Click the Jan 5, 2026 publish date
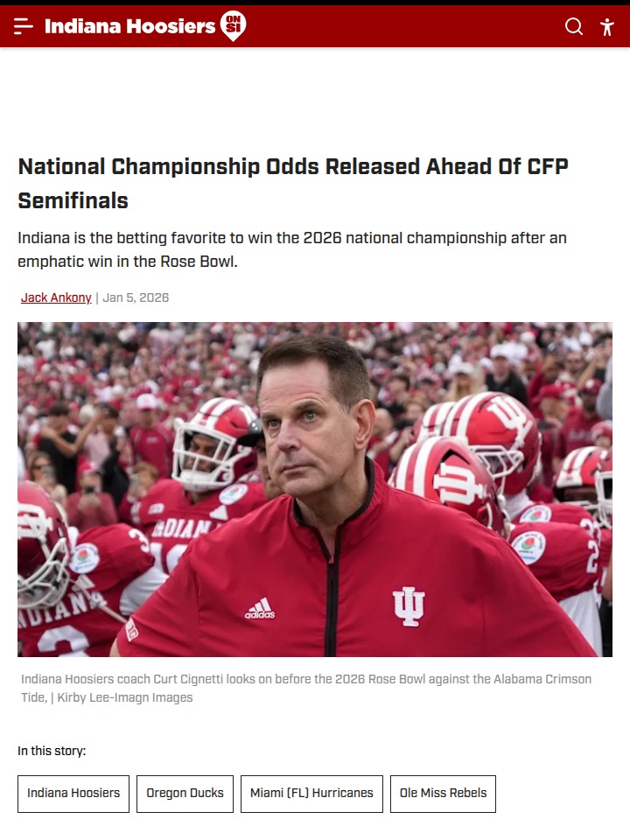This screenshot has height=840, width=630. (x=136, y=297)
